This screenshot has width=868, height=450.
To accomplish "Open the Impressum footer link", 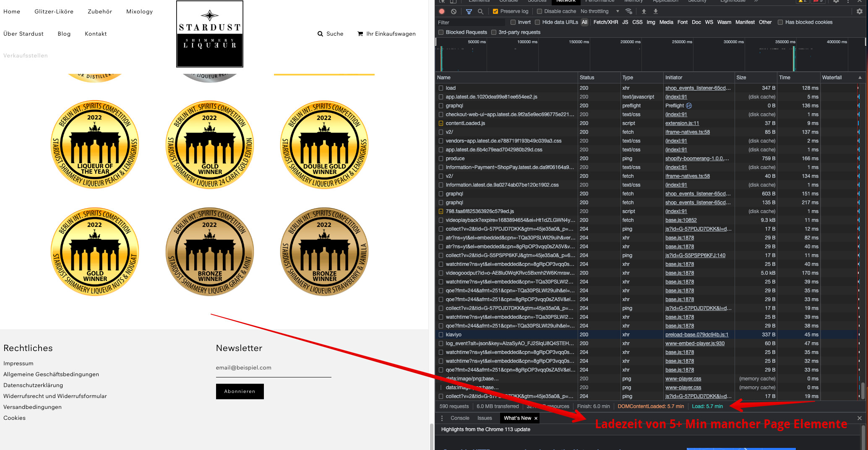I will [18, 364].
